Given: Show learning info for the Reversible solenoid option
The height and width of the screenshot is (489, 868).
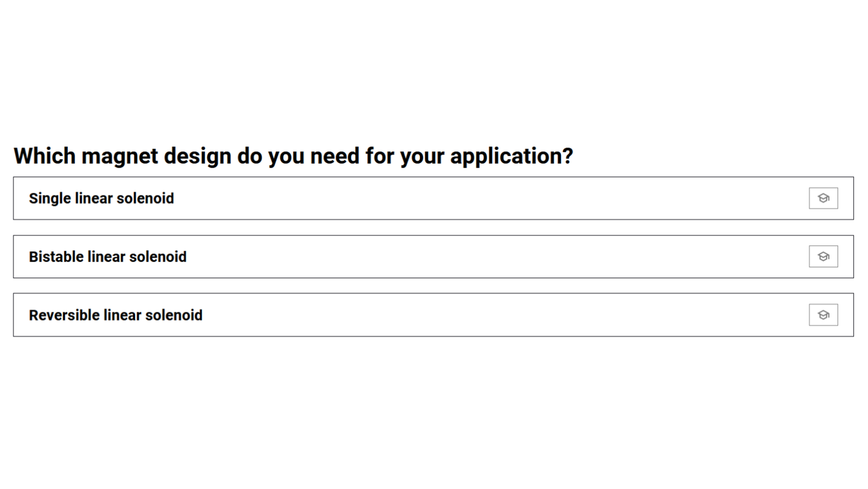Looking at the screenshot, I should tap(823, 315).
